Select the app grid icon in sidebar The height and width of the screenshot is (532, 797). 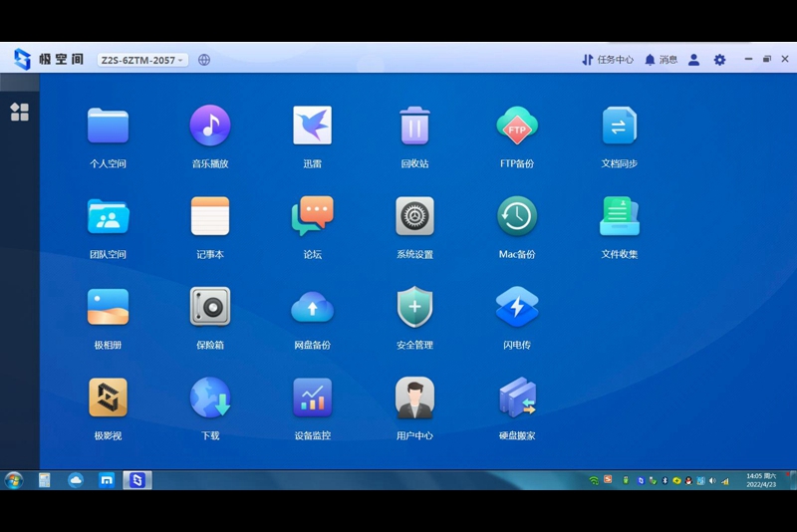[x=20, y=112]
